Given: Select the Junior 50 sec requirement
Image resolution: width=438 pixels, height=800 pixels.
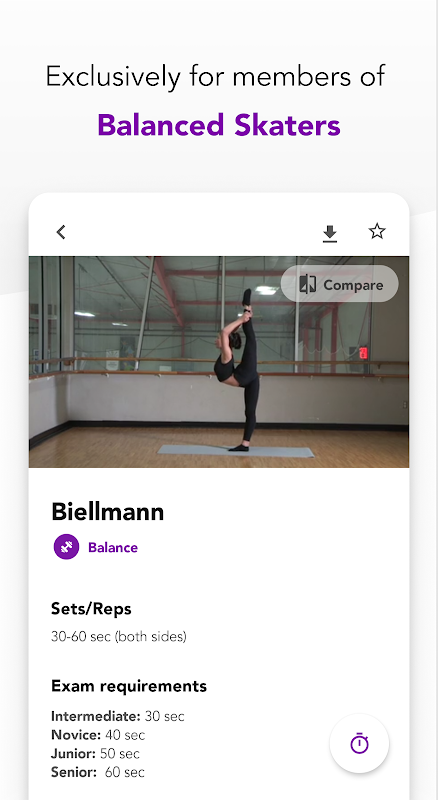Looking at the screenshot, I should (x=95, y=754).
